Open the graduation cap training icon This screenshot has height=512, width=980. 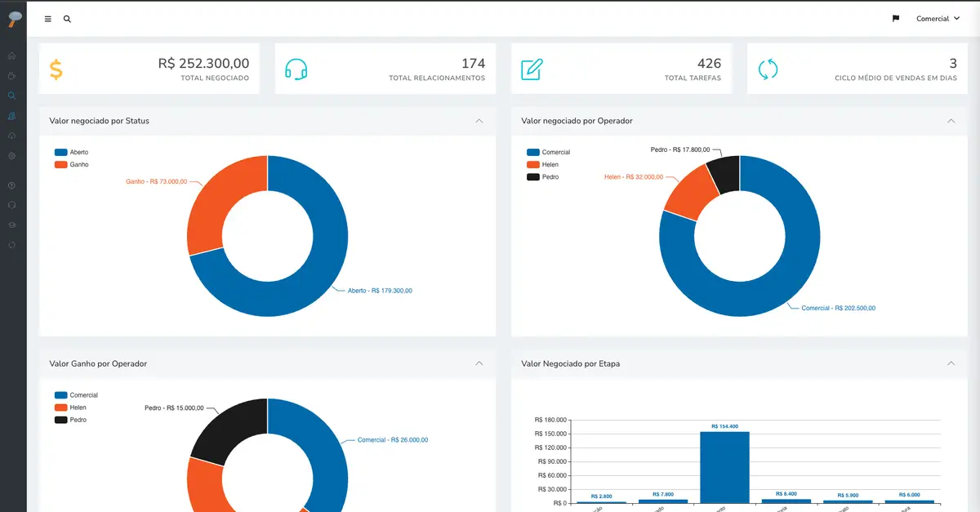12,225
